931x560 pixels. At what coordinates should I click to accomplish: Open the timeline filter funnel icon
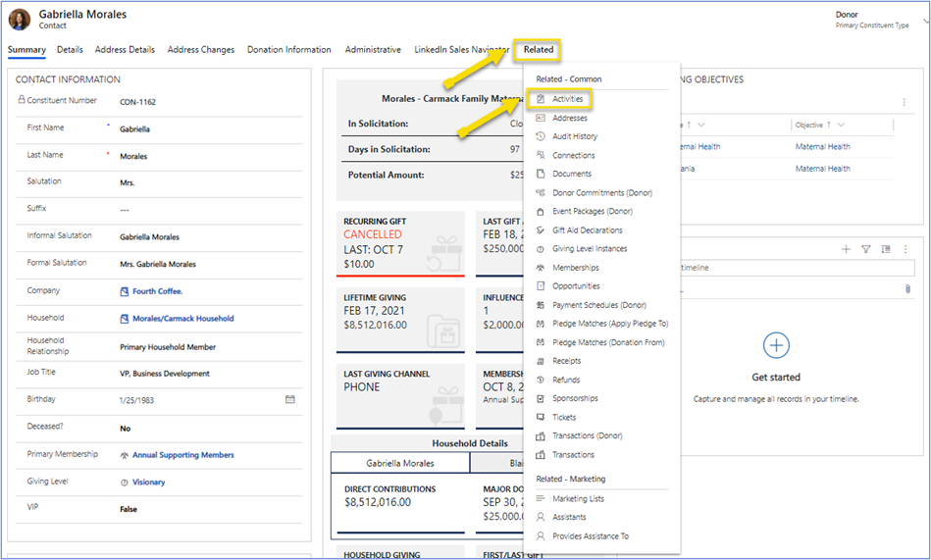click(865, 249)
